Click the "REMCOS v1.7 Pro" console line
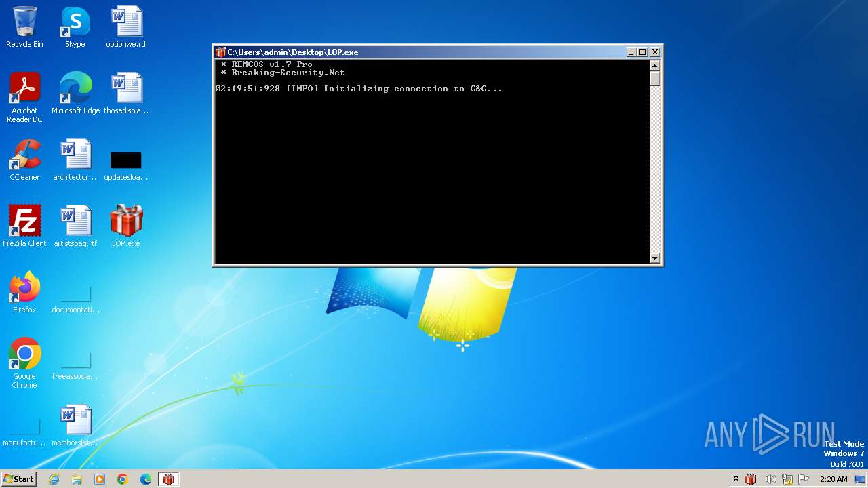 point(272,64)
